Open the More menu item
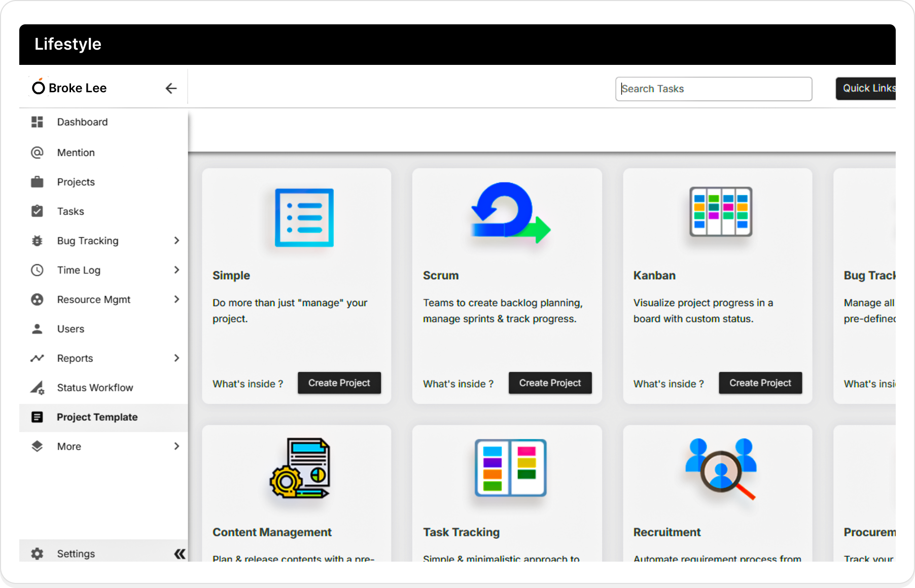The width and height of the screenshot is (915, 588). [69, 447]
